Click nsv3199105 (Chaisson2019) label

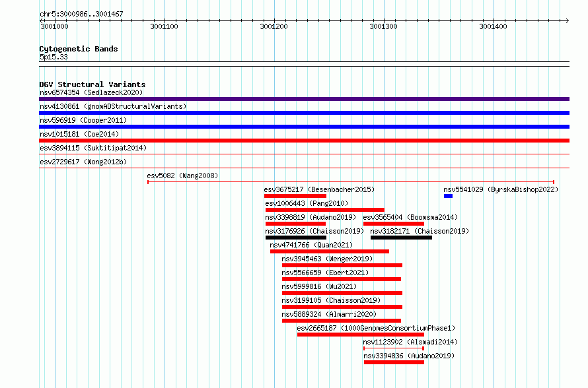click(x=331, y=300)
